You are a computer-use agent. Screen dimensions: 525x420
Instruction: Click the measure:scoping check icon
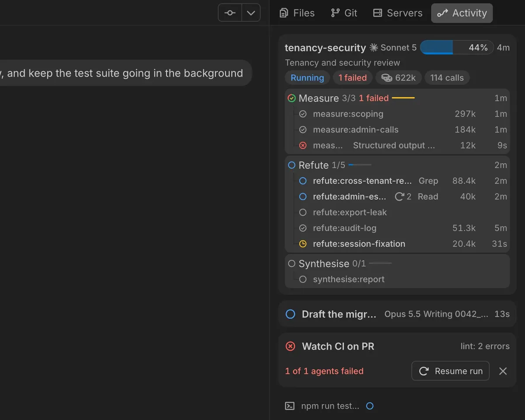(303, 114)
